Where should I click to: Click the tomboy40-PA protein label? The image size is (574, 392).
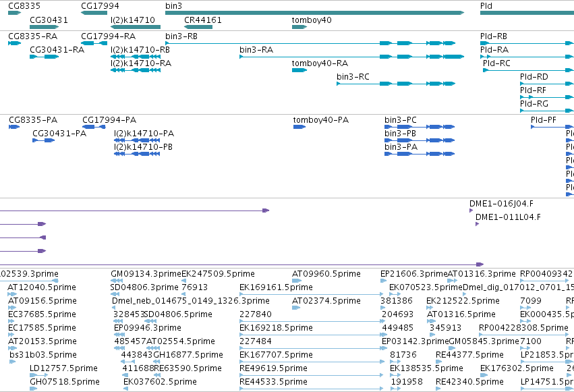tap(320, 120)
